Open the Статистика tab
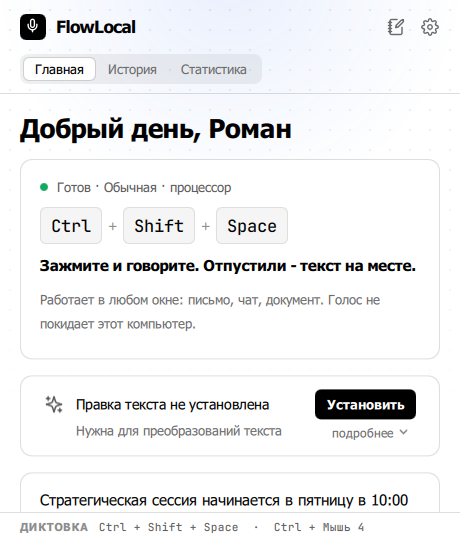Screen dimensions: 460x560 coord(214,69)
